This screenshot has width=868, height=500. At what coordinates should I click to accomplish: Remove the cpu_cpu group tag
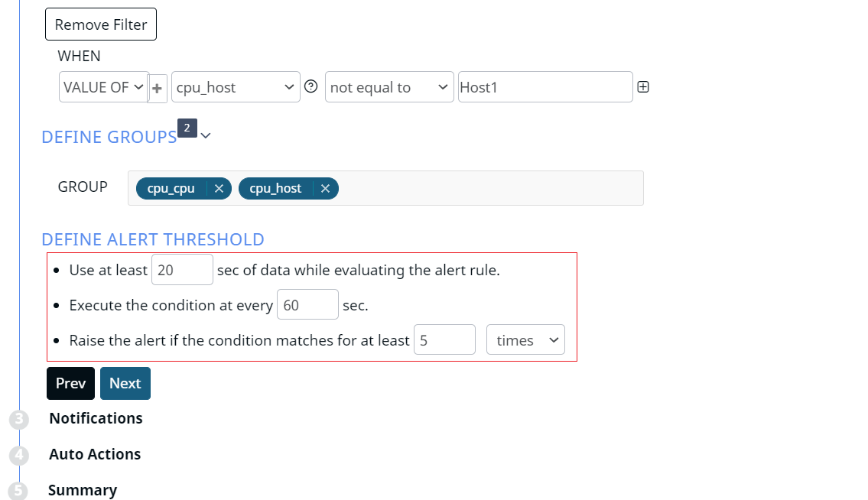(219, 188)
